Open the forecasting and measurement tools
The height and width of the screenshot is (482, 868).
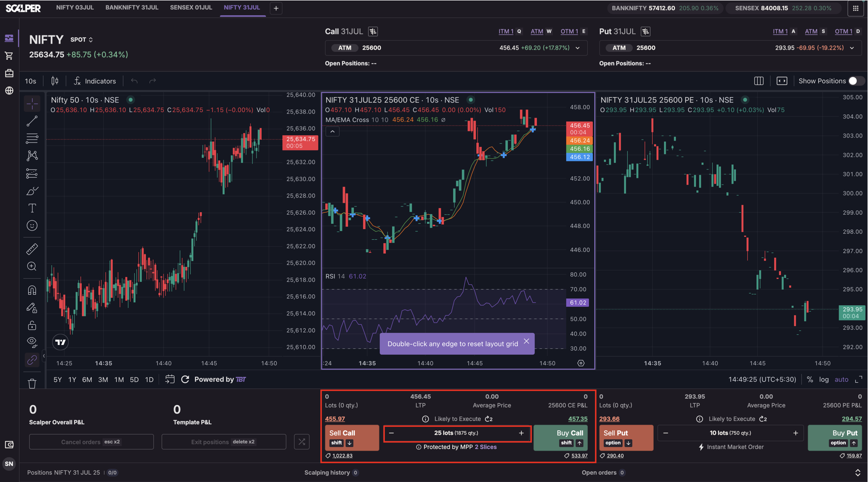click(x=32, y=173)
